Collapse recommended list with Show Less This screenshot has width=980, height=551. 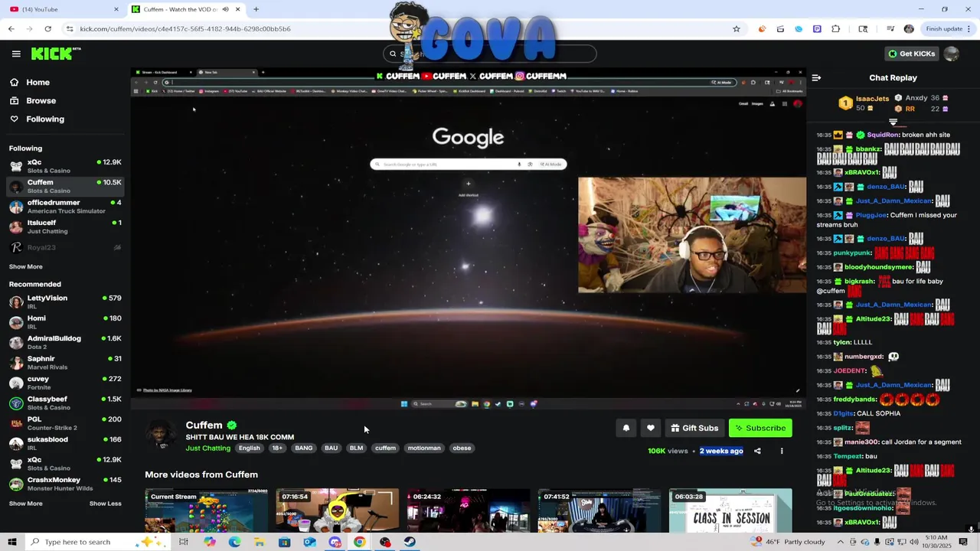pos(105,504)
